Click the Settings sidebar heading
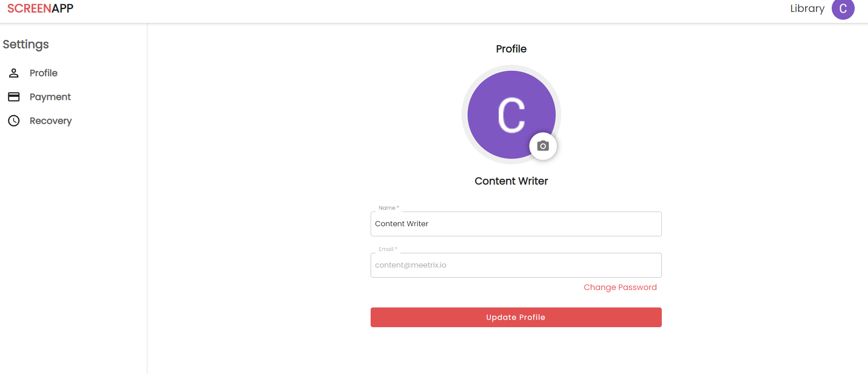The image size is (868, 374). point(26,45)
